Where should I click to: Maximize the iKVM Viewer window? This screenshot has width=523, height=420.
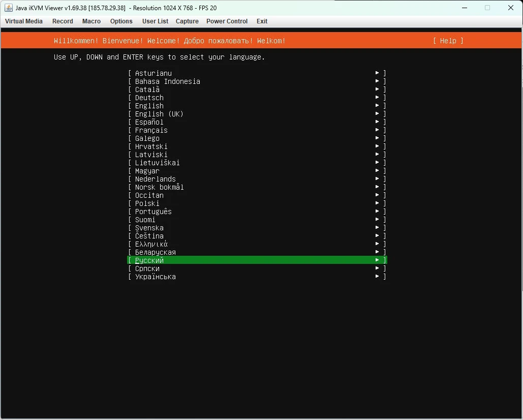[x=487, y=8]
